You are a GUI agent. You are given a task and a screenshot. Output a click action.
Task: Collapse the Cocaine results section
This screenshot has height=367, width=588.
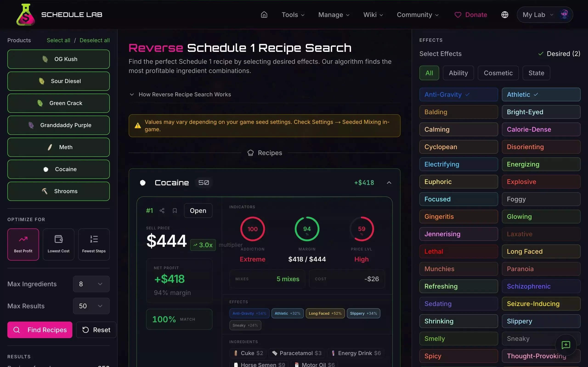tap(389, 183)
